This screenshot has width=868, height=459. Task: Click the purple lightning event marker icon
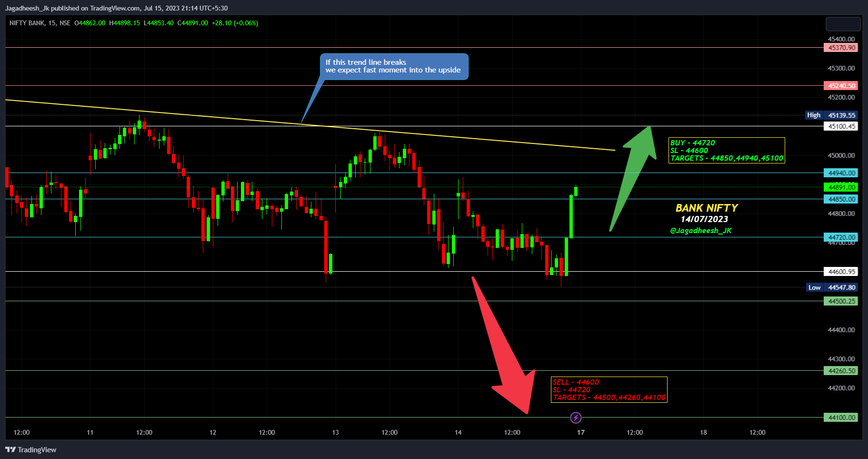coord(576,418)
